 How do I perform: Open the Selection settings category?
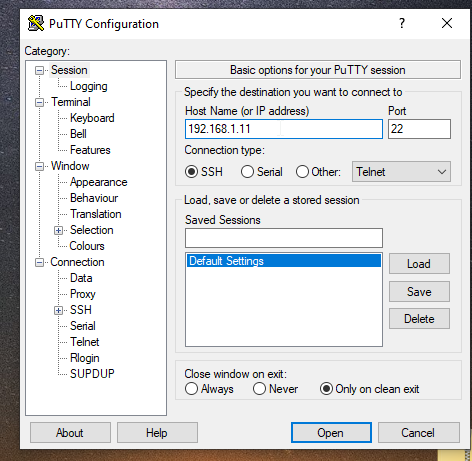tap(92, 230)
